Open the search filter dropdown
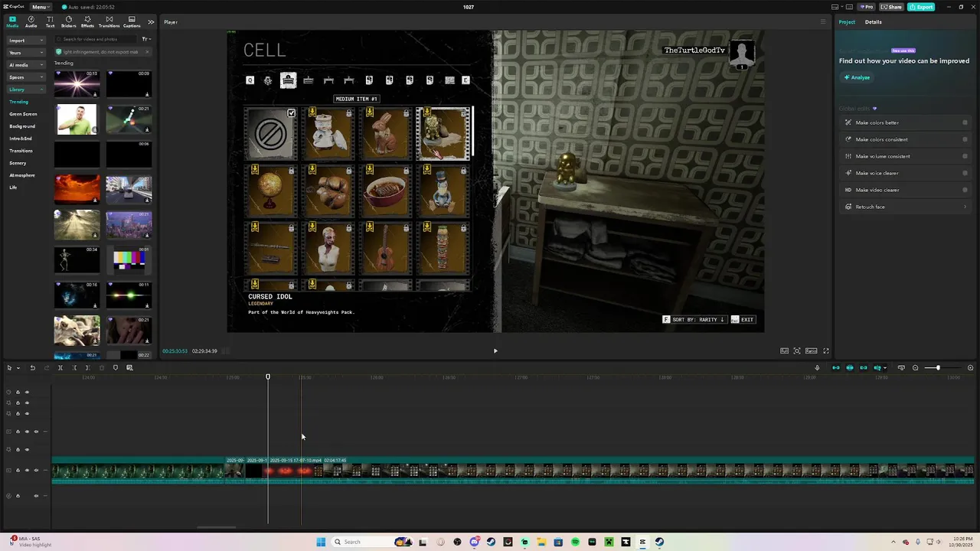 pyautogui.click(x=146, y=39)
